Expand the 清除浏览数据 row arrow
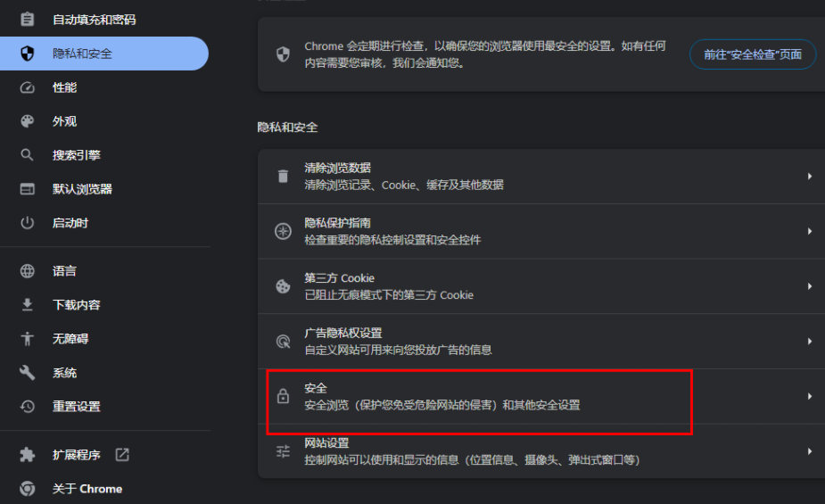The height and width of the screenshot is (504, 825). pos(810,177)
